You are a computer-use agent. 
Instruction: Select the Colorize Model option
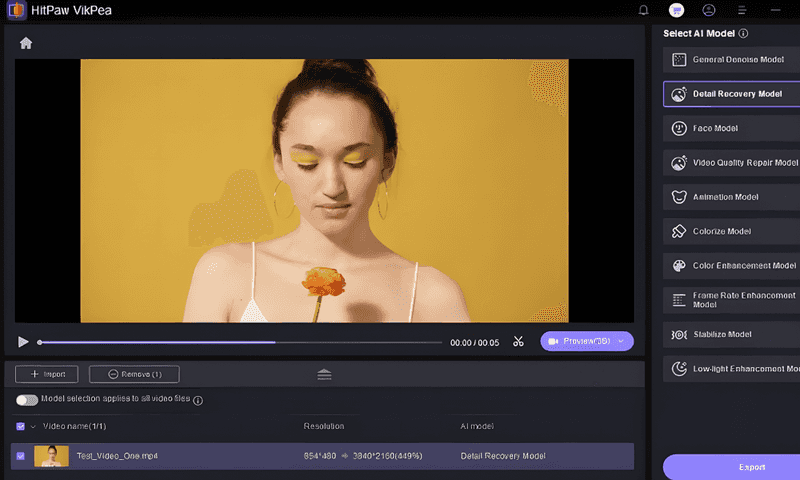tap(732, 231)
